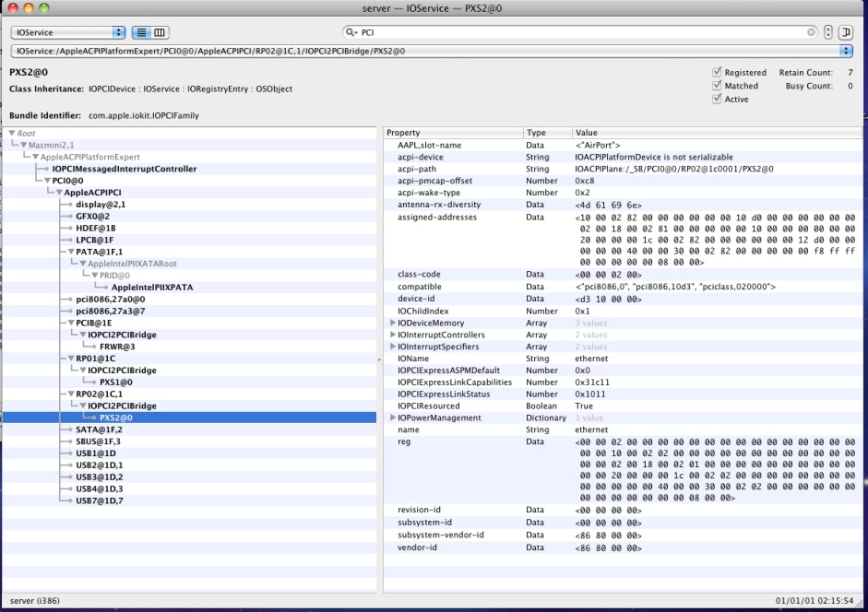Sort by the Property column header

[x=453, y=133]
